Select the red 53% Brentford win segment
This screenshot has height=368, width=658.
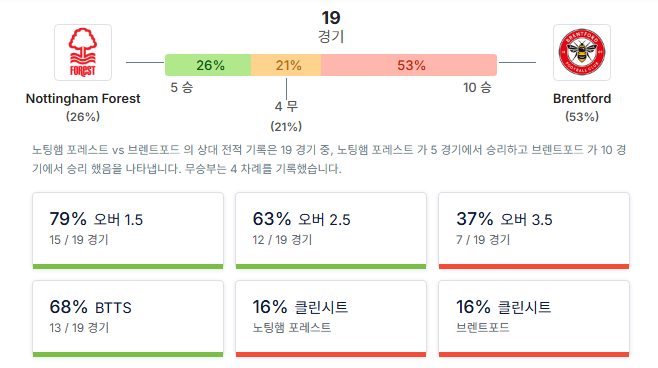tap(409, 65)
